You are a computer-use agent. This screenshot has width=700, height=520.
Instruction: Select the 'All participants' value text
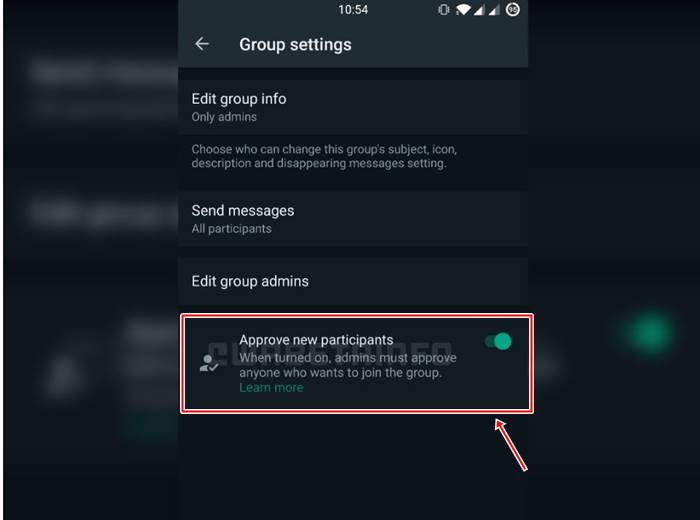coord(231,229)
